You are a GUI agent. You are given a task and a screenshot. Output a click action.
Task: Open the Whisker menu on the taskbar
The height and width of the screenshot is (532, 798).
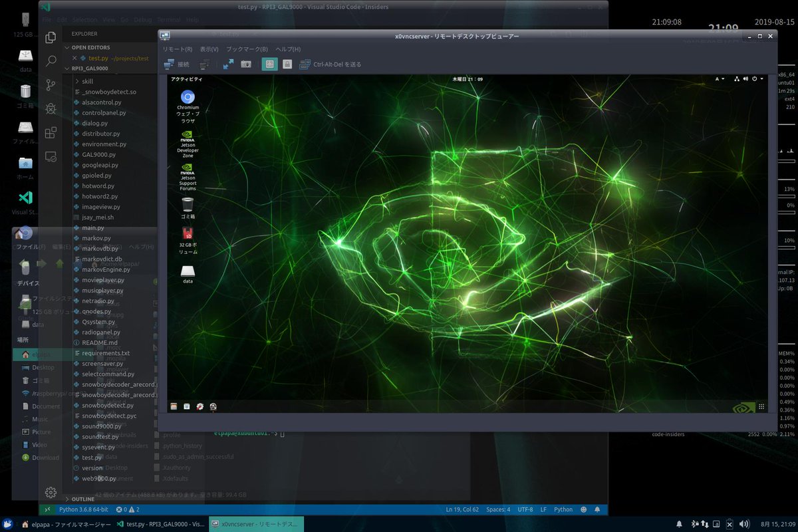coord(7,525)
